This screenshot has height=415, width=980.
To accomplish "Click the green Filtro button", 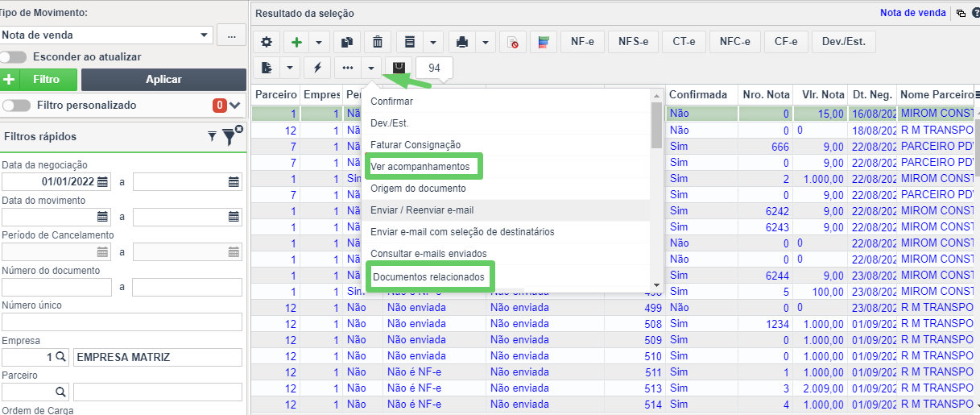I will [x=39, y=80].
